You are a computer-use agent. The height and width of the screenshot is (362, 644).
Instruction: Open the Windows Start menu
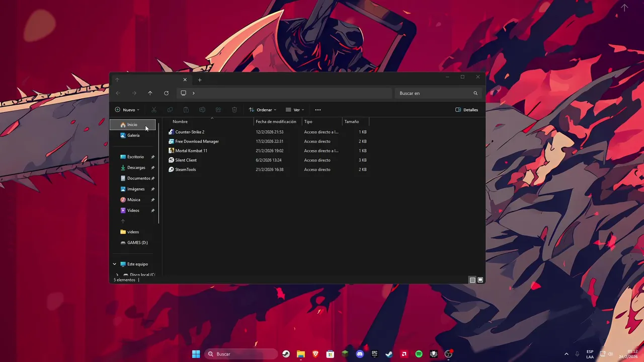[x=196, y=354]
